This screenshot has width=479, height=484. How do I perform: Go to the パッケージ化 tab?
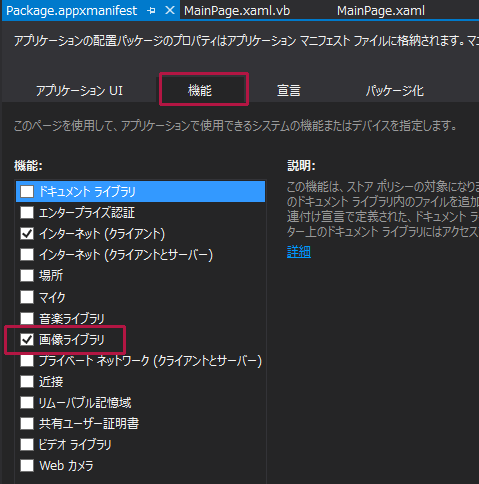[x=394, y=91]
